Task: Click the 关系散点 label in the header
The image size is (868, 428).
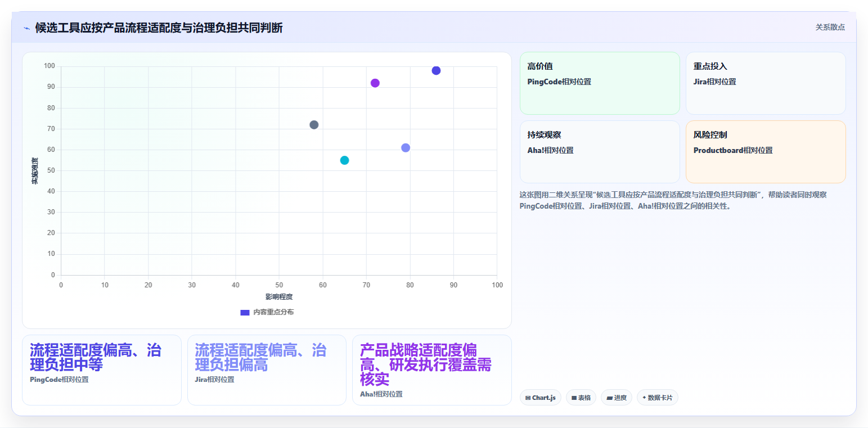Action: point(830,27)
